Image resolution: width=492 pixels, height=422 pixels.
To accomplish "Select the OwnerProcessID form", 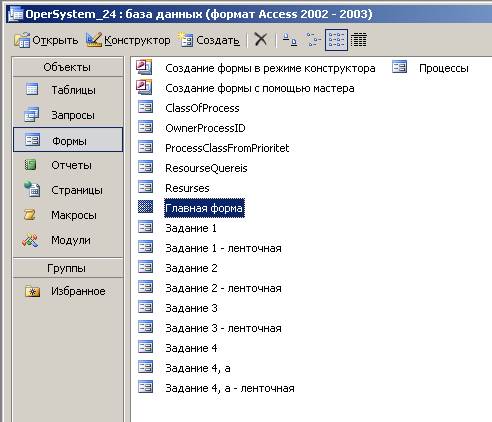I will pos(205,128).
